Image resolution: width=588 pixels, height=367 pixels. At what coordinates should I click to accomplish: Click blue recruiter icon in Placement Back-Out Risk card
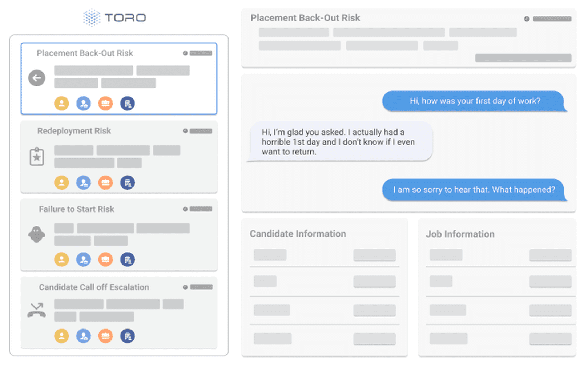pos(84,104)
